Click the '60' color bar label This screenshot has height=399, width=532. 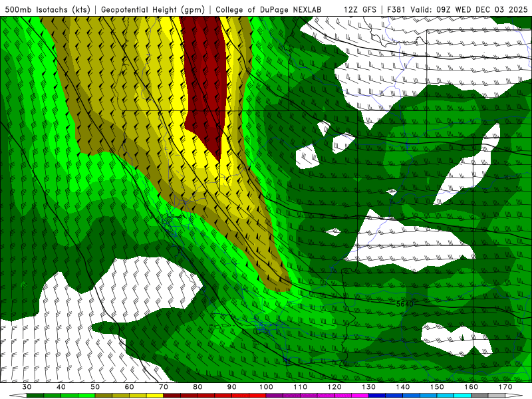129,387
